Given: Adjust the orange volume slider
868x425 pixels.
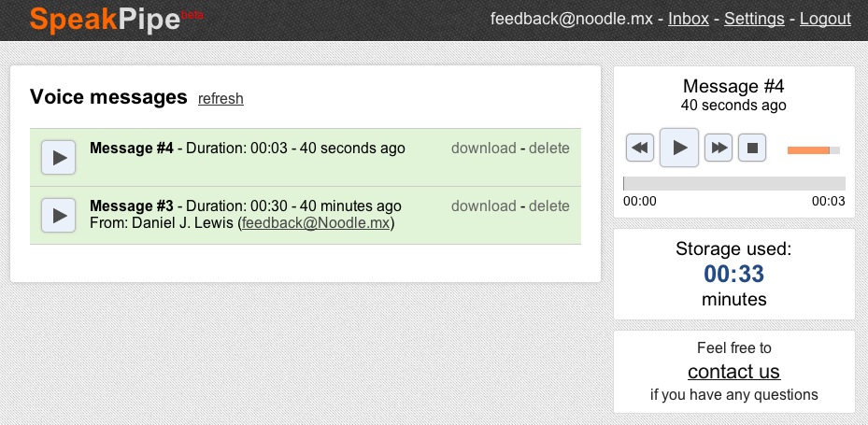Looking at the screenshot, I should (813, 149).
